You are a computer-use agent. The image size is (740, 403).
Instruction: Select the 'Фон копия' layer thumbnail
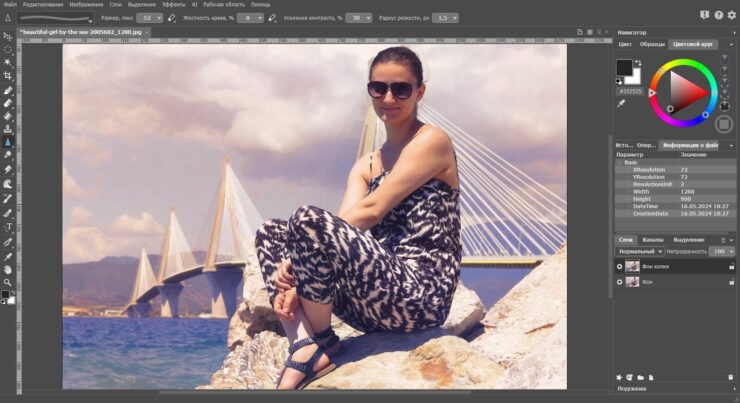[632, 266]
